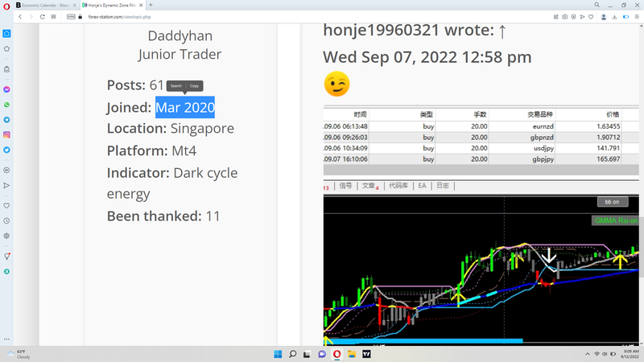Open the taskbar clock 9:09 AM
This screenshot has height=362, width=644.
point(630,354)
